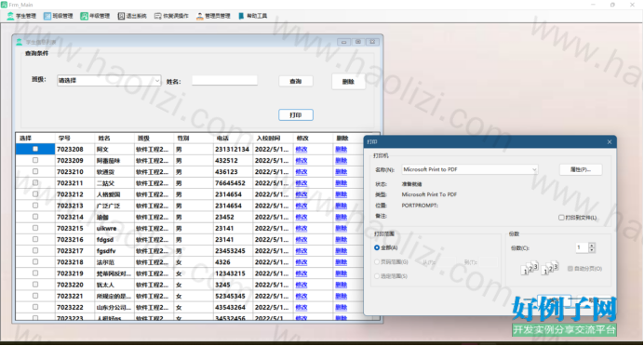Select phone cell 12343215

coord(234,273)
